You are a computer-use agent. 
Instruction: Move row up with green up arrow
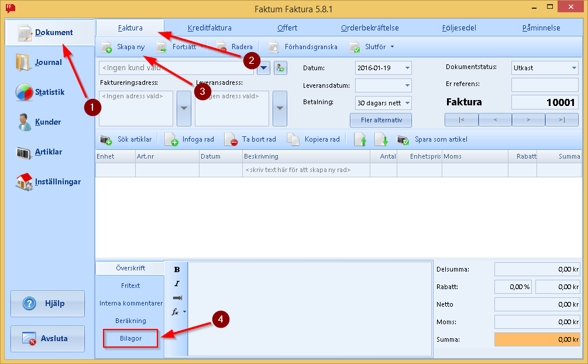(x=360, y=140)
